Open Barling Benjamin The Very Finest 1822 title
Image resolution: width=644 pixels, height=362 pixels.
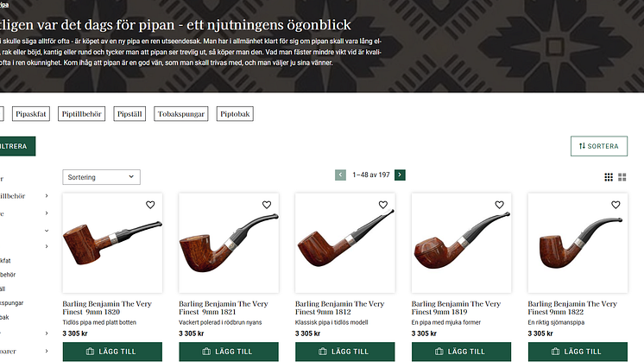pos(572,308)
